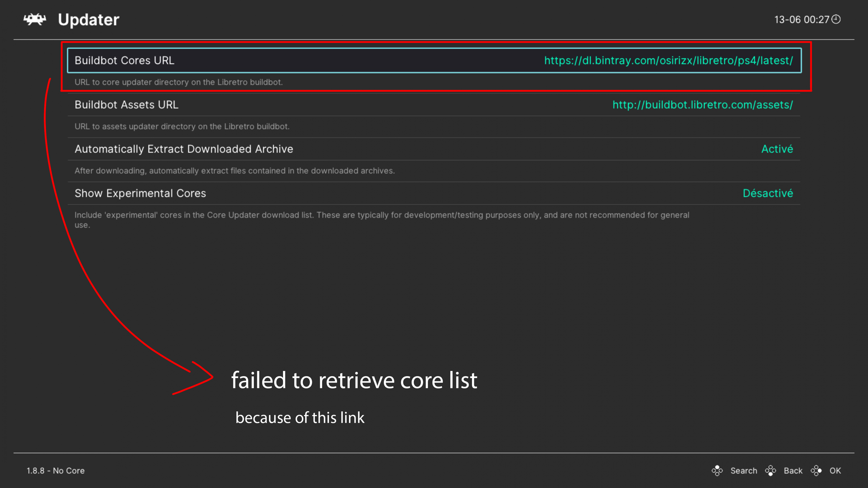Image resolution: width=868 pixels, height=488 pixels.
Task: Toggle Automatically Extract Downloaded Archive value Activé
Action: [x=777, y=149]
